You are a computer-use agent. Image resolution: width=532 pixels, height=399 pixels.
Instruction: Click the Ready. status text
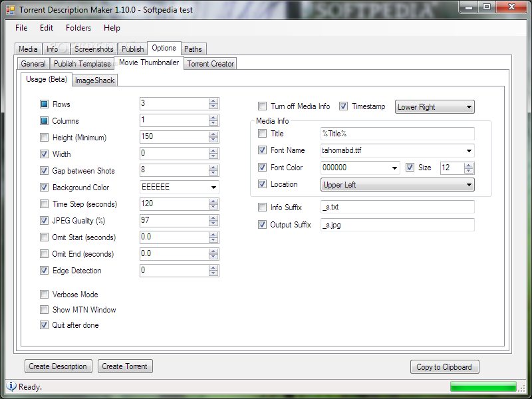tap(30, 387)
